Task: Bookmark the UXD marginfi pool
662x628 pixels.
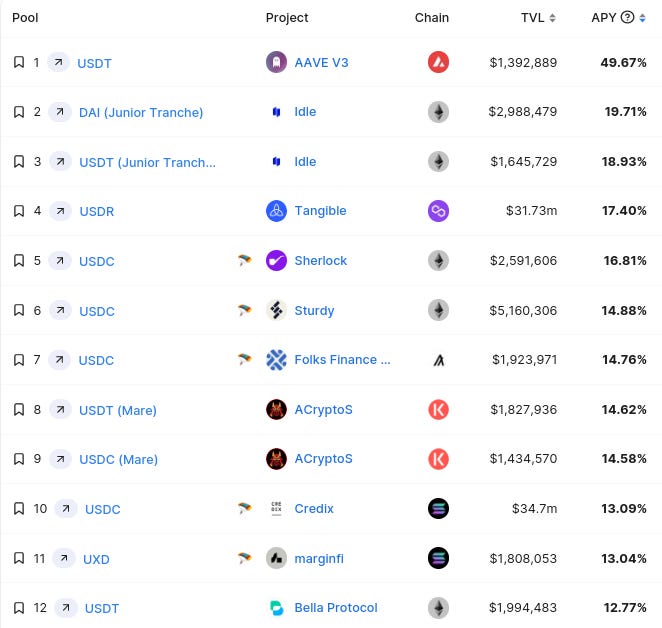Action: coord(19,558)
